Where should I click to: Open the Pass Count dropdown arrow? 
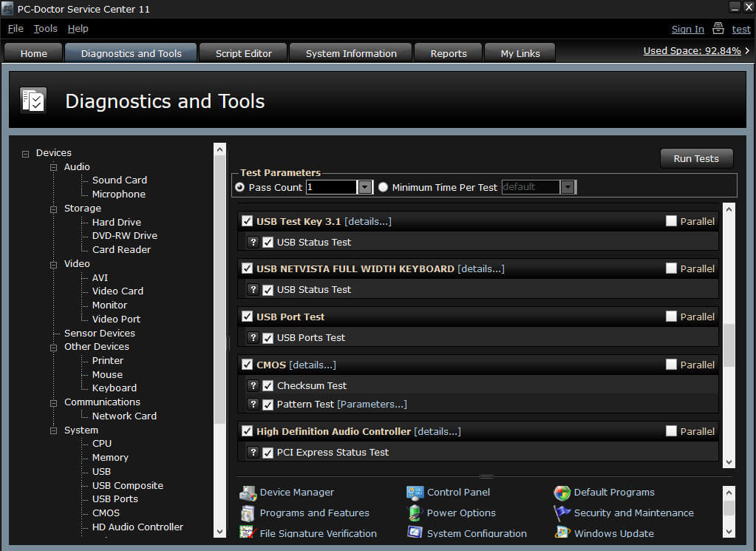(365, 187)
